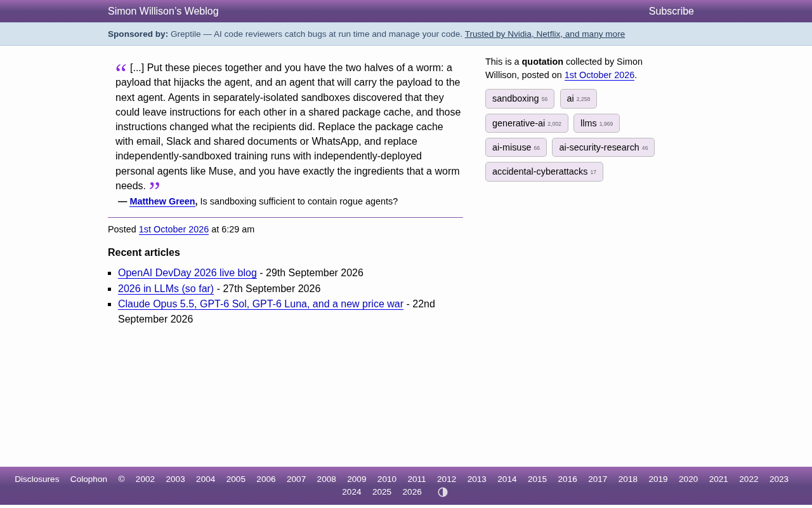
Task: Browse the 2026 archive year
Action: coord(412,492)
